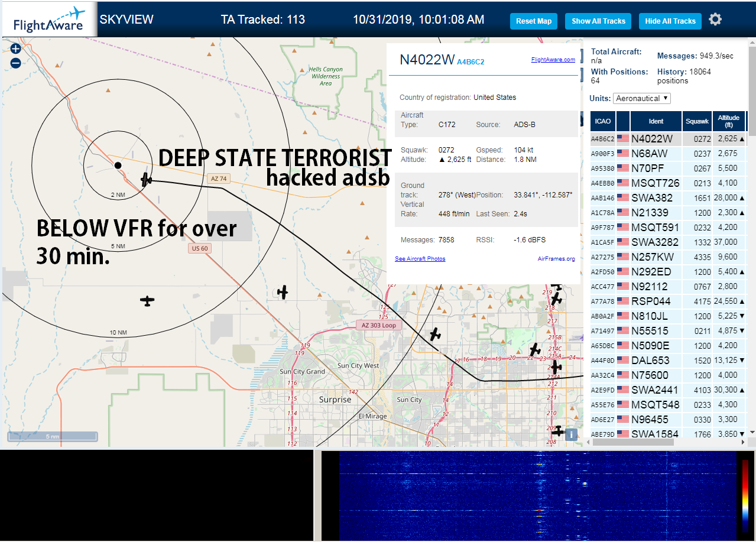
Task: Click the table scrollbar up arrow
Action: point(752,41)
